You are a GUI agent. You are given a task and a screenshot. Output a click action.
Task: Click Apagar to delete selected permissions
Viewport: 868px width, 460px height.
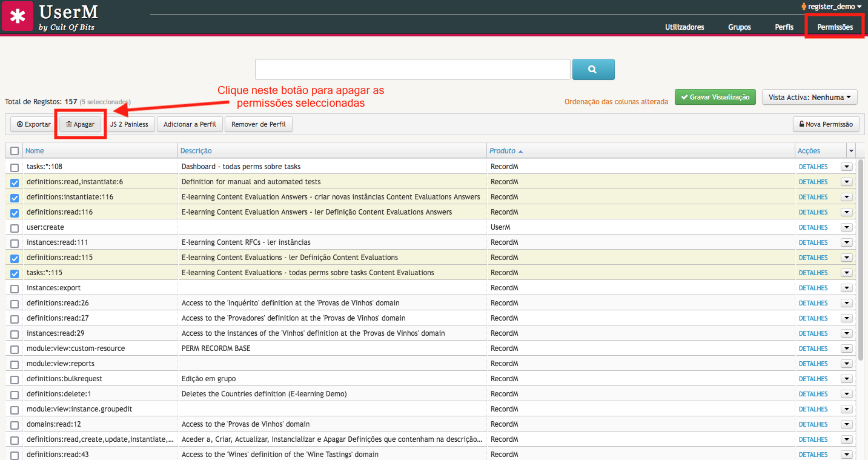point(80,124)
